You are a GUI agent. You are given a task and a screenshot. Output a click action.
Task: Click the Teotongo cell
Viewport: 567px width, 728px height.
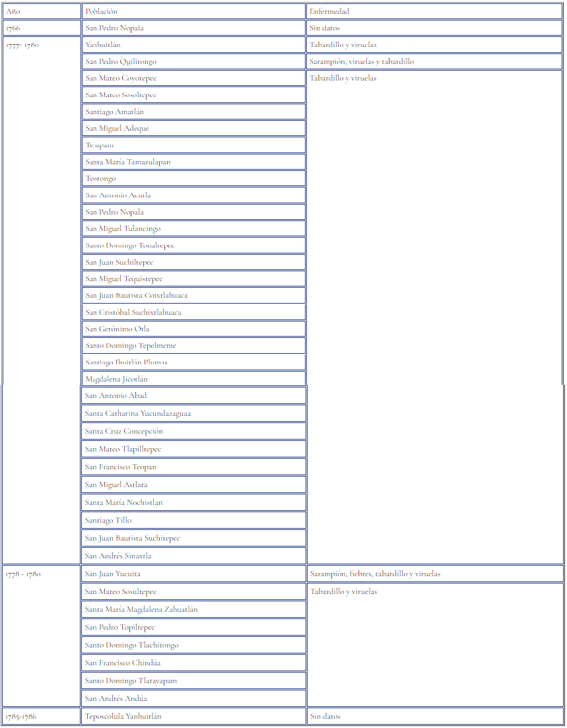click(x=193, y=179)
